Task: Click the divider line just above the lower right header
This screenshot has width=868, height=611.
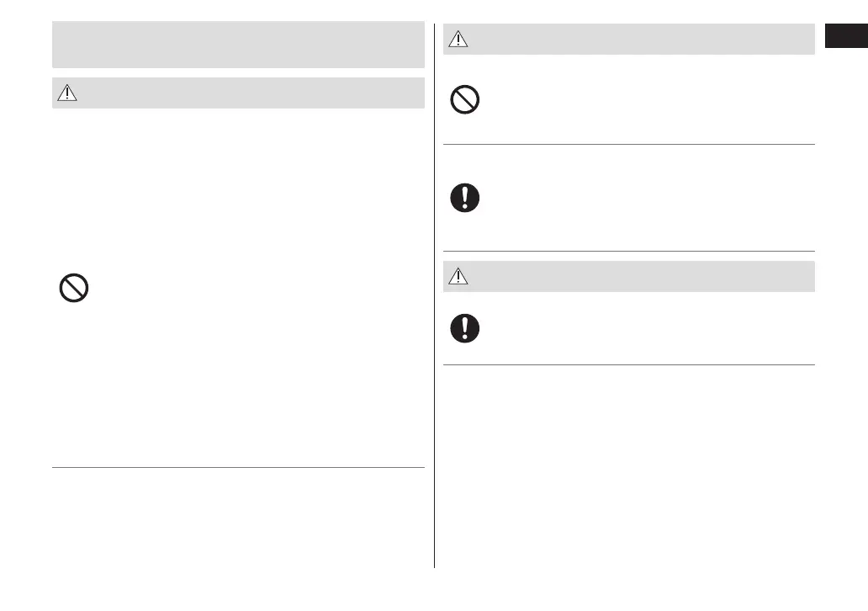Action: coord(629,251)
